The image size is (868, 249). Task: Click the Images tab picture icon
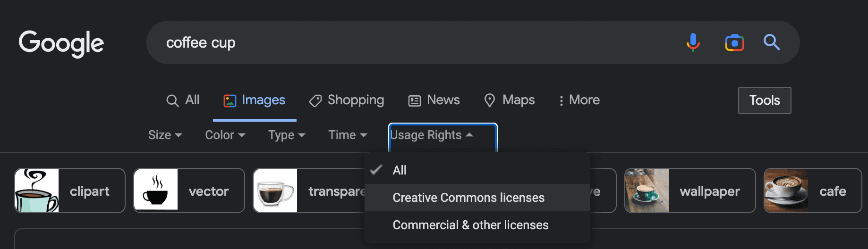click(x=230, y=100)
